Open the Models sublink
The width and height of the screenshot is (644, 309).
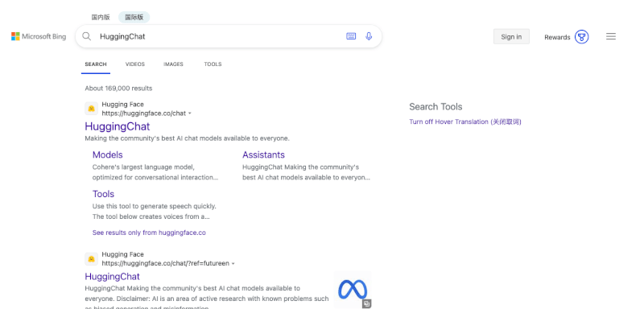pyautogui.click(x=108, y=154)
